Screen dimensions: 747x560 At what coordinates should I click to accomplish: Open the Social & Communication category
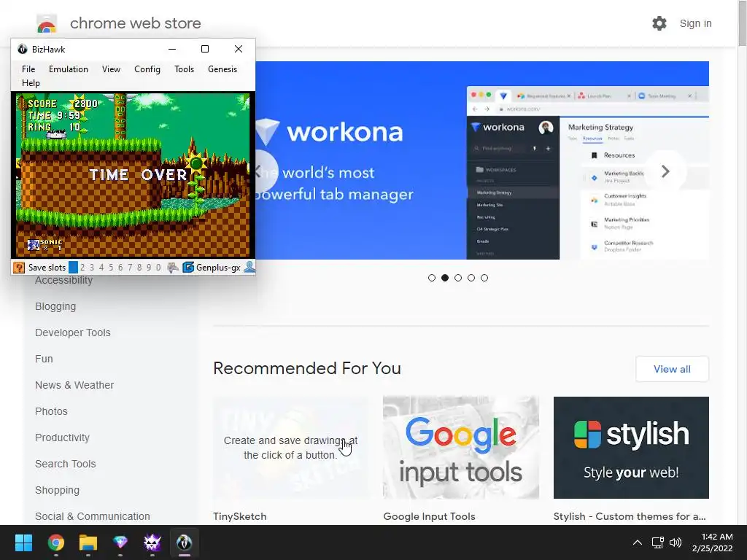[93, 516]
